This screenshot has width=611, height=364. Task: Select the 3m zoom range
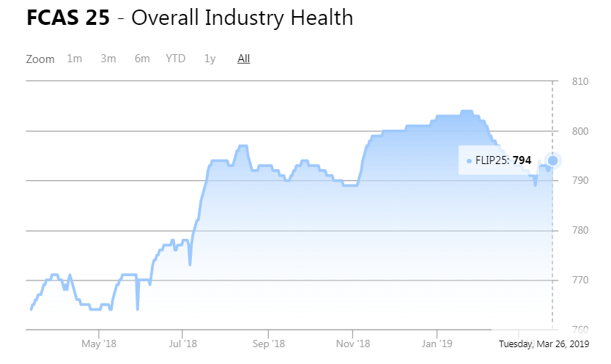(108, 59)
